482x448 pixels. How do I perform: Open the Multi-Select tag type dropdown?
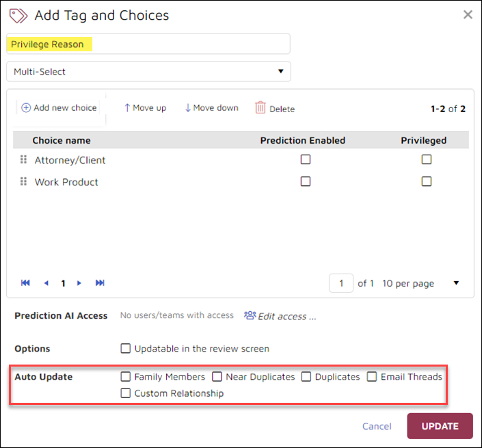[148, 71]
